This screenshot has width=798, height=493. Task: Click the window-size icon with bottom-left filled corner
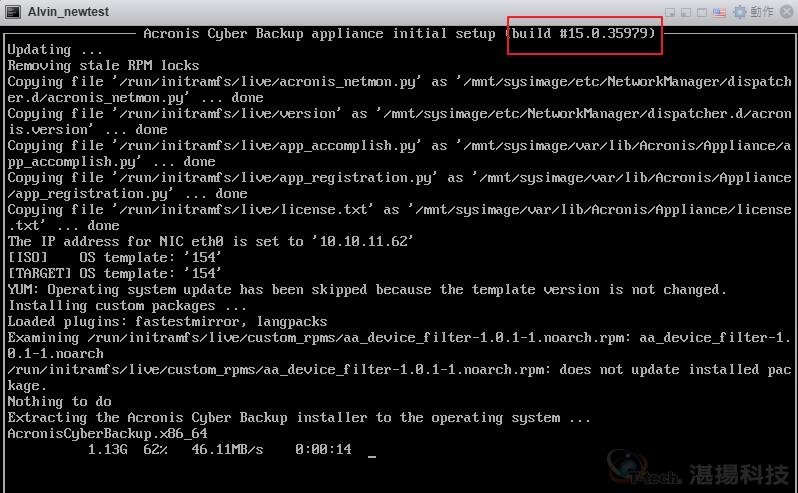[686, 12]
